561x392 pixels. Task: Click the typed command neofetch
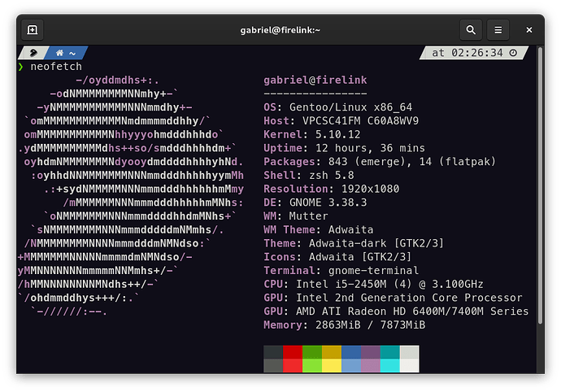pyautogui.click(x=56, y=67)
